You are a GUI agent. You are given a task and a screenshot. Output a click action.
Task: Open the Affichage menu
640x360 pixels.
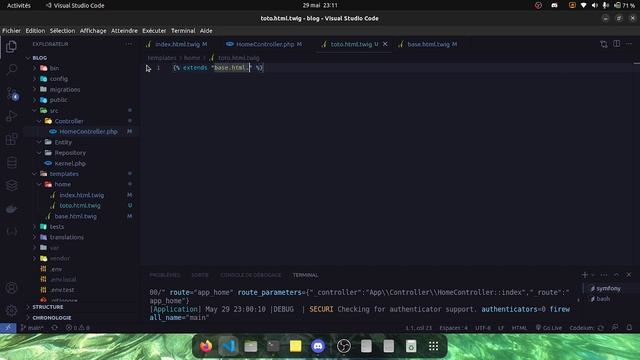pos(93,31)
